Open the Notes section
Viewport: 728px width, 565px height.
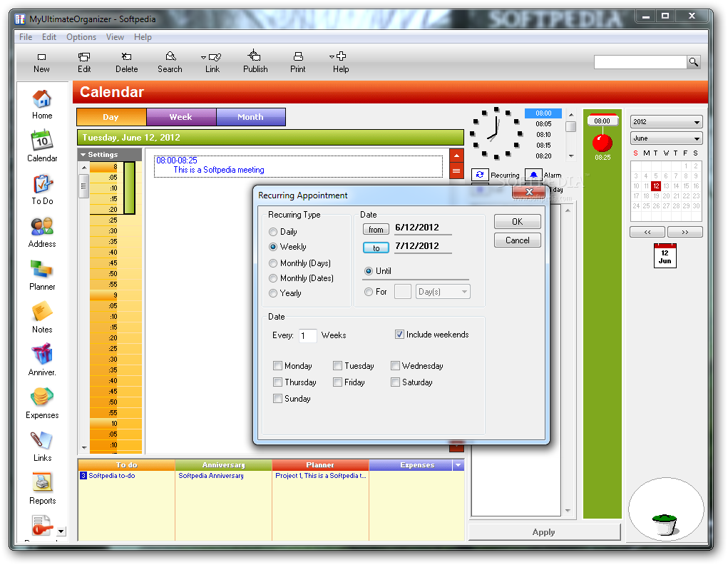[x=42, y=318]
